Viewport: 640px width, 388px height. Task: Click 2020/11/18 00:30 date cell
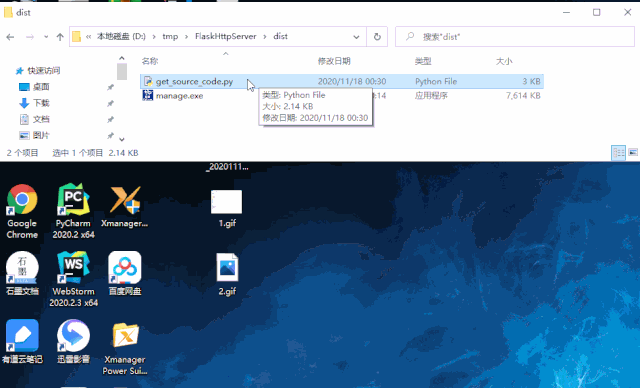click(x=352, y=82)
